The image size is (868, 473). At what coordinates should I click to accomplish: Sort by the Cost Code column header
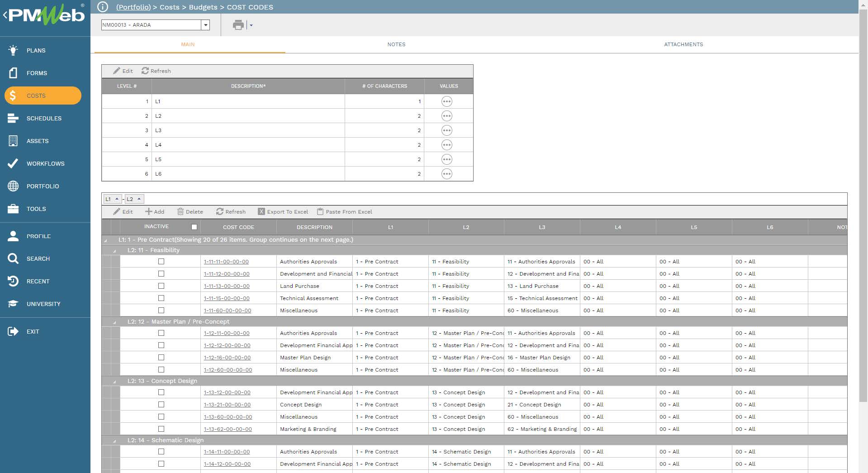click(x=238, y=227)
